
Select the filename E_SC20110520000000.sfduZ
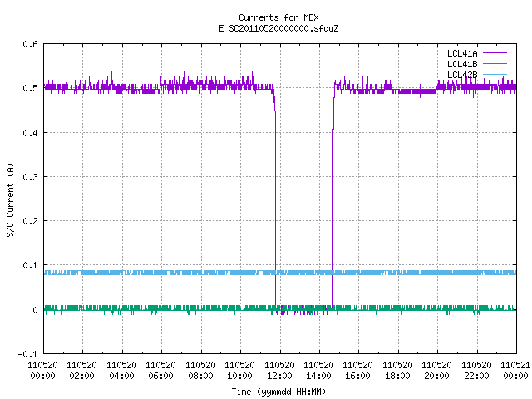click(x=278, y=28)
